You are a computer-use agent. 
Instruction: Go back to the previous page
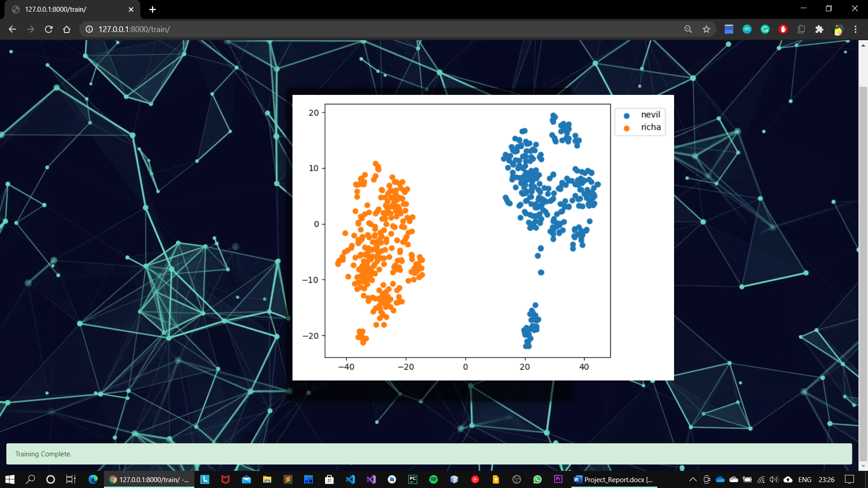pos(12,29)
